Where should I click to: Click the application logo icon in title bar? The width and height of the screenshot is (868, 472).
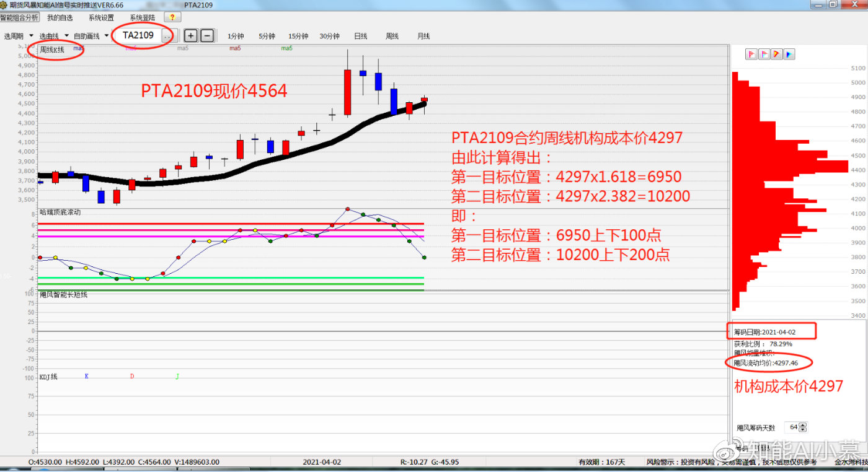click(4, 4)
